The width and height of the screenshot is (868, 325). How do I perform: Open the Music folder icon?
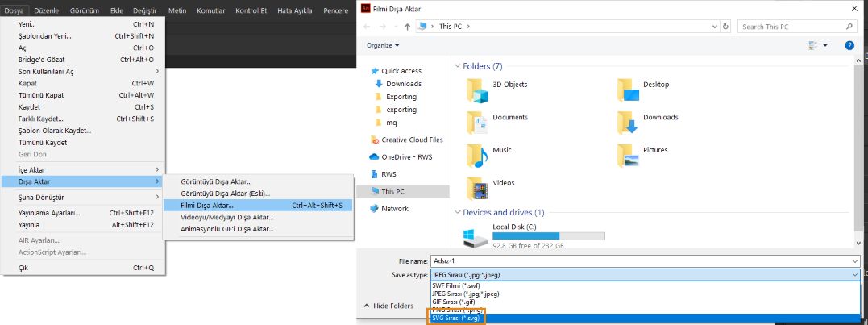point(476,156)
